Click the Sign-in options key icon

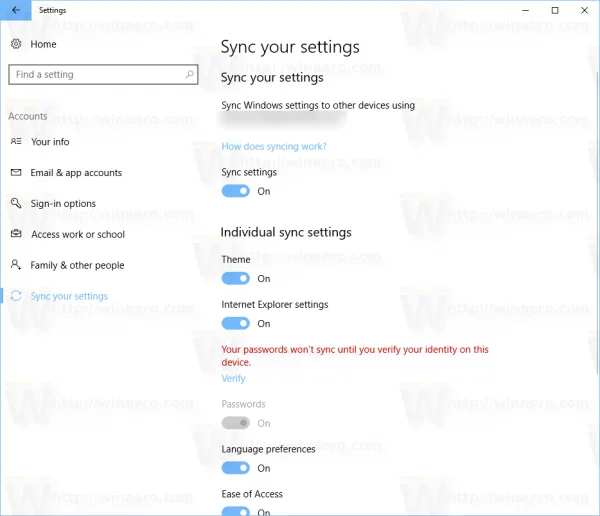[x=16, y=203]
